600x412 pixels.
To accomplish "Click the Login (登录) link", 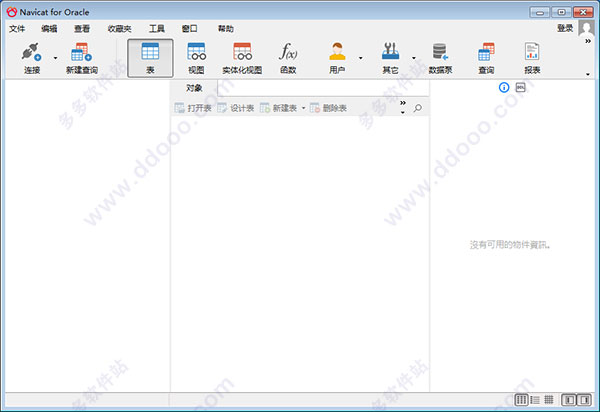I will 565,28.
